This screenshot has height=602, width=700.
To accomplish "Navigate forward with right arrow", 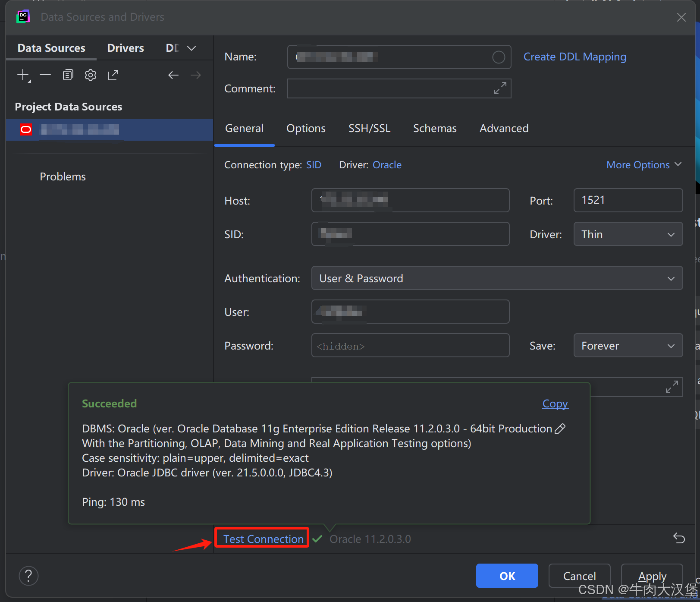I will click(196, 75).
